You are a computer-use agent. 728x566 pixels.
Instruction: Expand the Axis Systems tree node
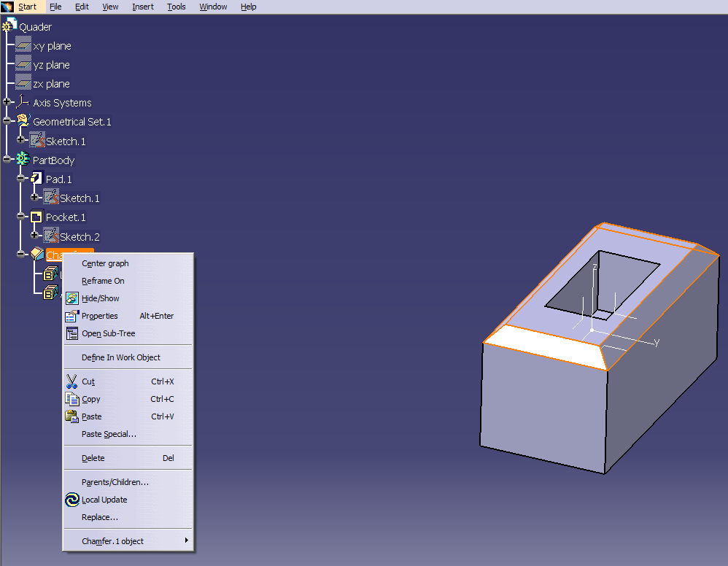[7, 103]
